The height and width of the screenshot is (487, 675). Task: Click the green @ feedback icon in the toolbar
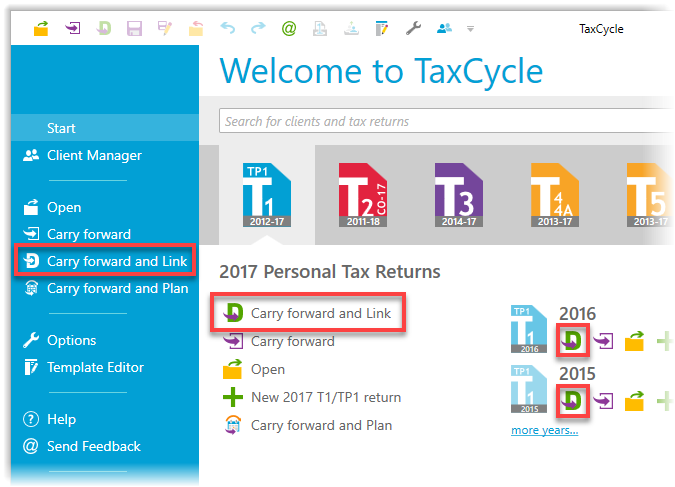289,29
